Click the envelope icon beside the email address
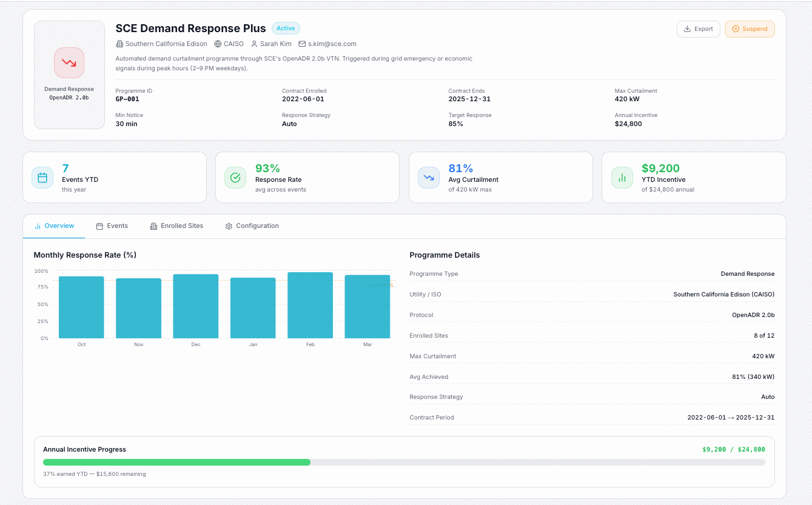Screen dimensions: 812x505 302,44
